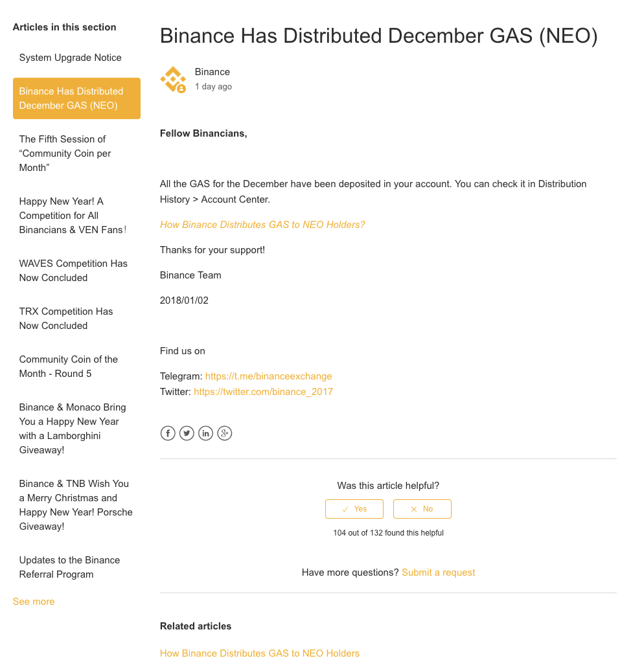Image resolution: width=644 pixels, height=667 pixels.
Task: Open Fifth Session Community Coin per Month
Action: coord(65,153)
